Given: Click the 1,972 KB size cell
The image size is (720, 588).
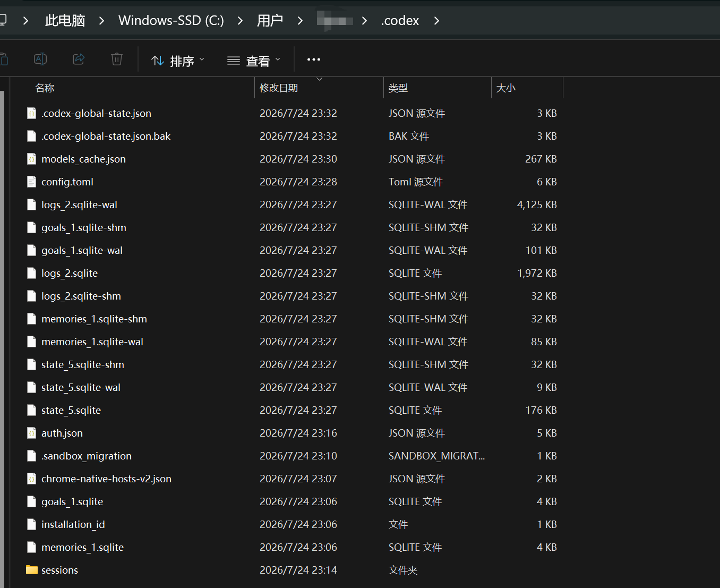Looking at the screenshot, I should click(x=537, y=273).
